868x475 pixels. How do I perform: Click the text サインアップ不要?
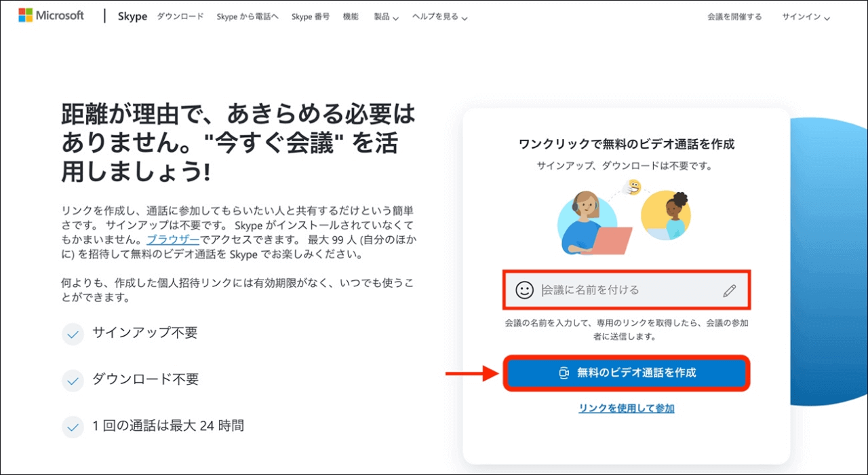pyautogui.click(x=145, y=333)
